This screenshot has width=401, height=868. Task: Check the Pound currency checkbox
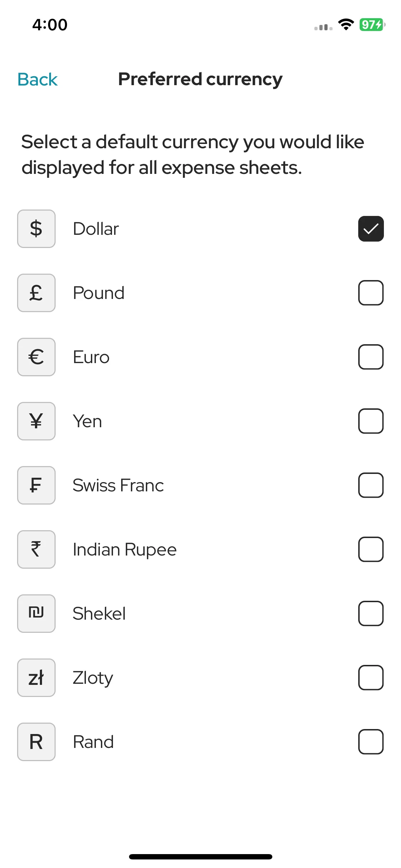click(371, 293)
